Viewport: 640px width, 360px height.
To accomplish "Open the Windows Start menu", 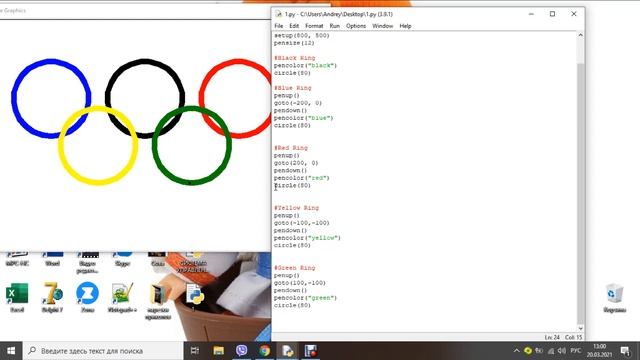I will (x=11, y=351).
